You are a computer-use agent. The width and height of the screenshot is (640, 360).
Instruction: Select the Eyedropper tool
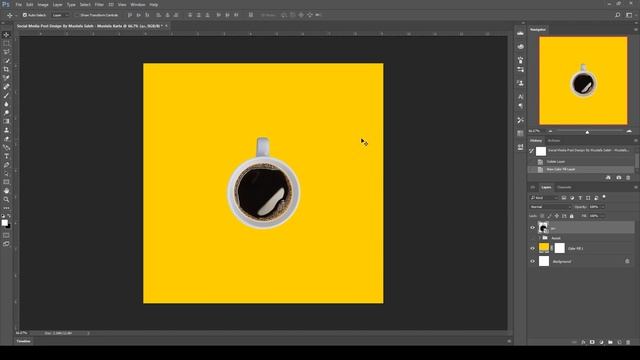6,78
